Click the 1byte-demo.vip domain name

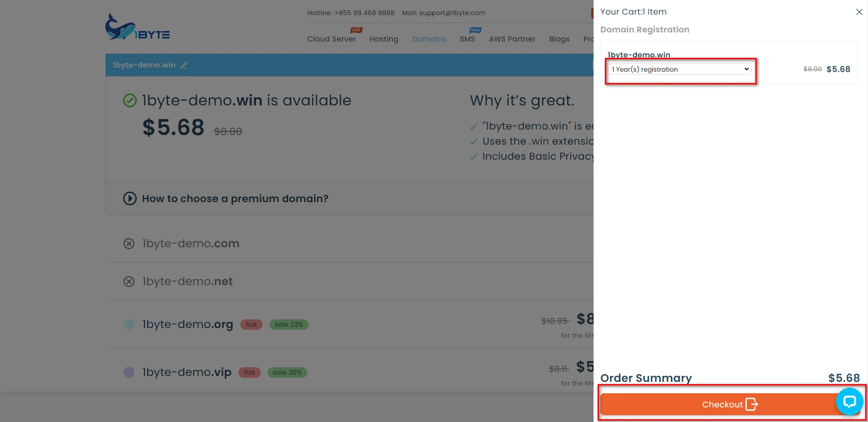[x=186, y=372]
